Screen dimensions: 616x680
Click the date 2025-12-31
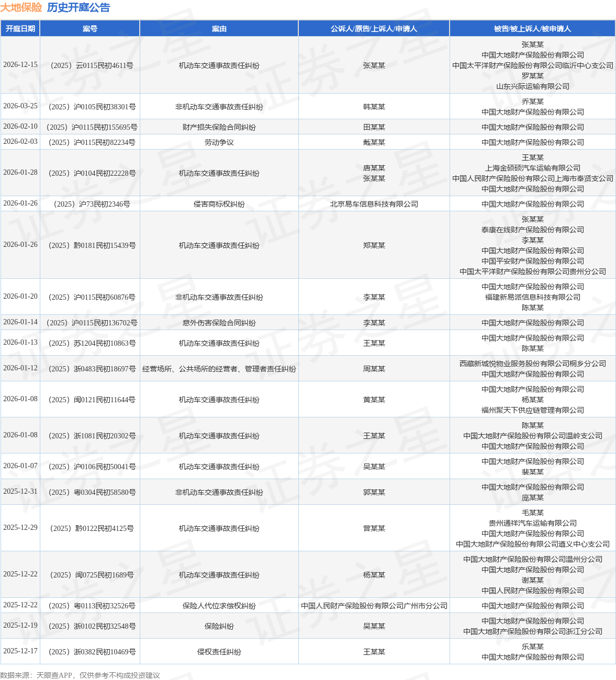[20, 492]
